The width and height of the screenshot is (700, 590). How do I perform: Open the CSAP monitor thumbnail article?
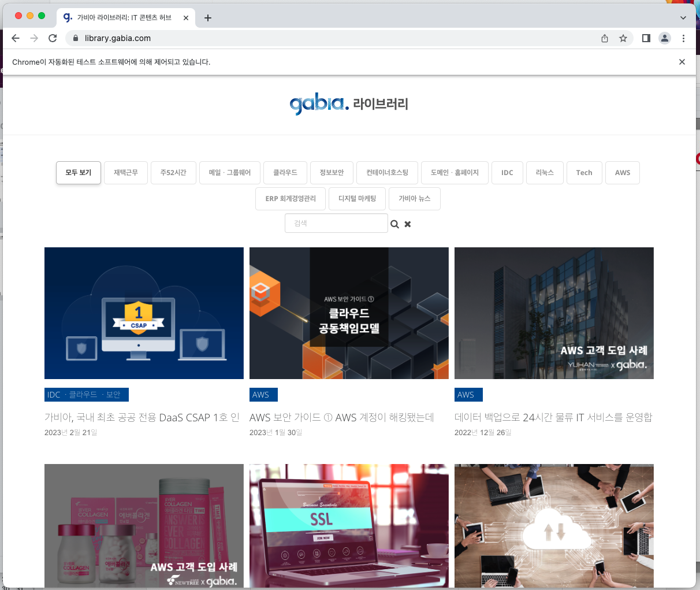[x=144, y=313]
